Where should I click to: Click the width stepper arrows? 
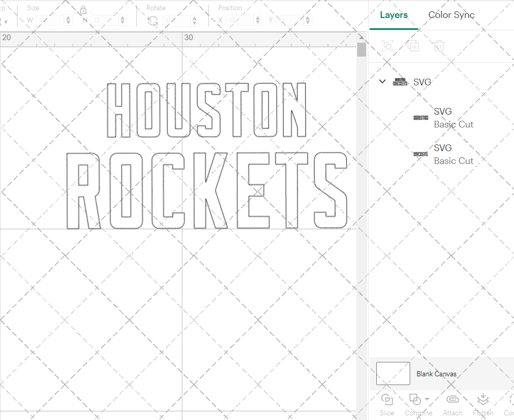[x=68, y=21]
